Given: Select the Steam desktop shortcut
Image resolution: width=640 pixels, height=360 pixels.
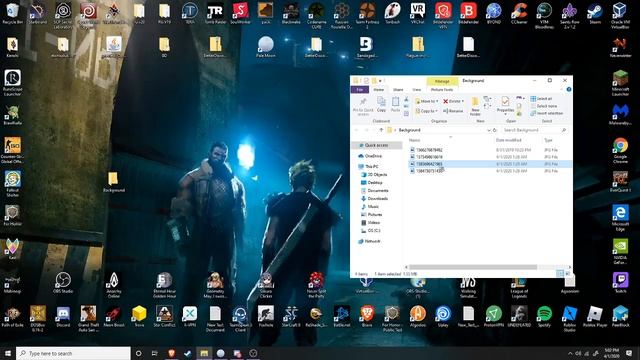Looking at the screenshot, I should (x=595, y=13).
